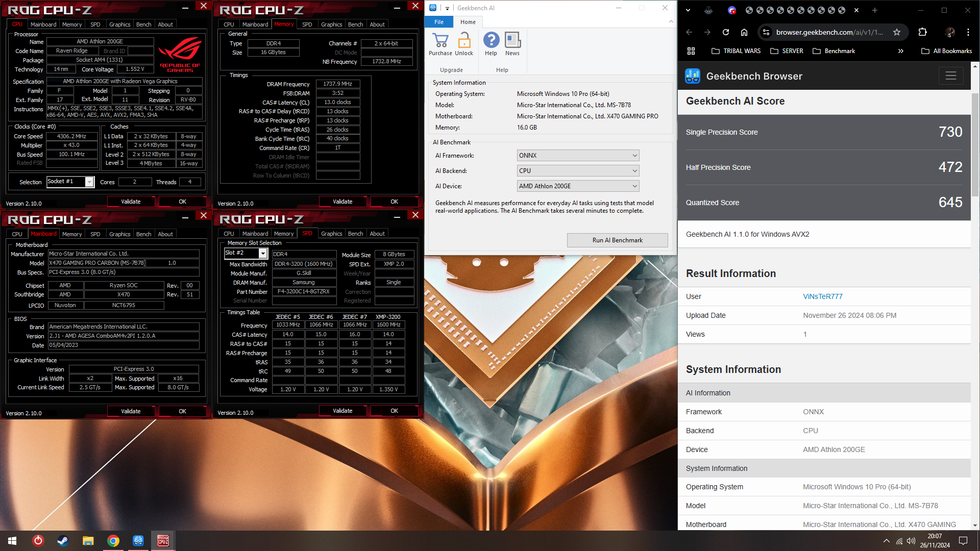980x551 pixels.
Task: Open the File menu in Geekbench AI
Action: (439, 22)
